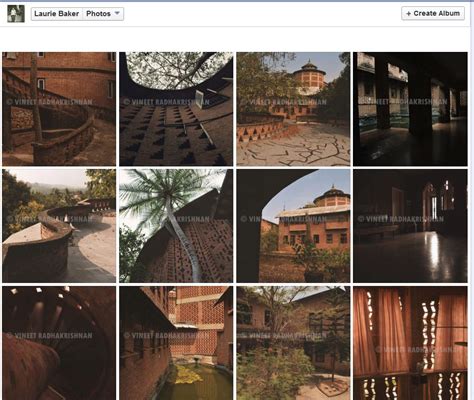The width and height of the screenshot is (474, 400).
Task: Click the Photos label in header
Action: pos(98,14)
